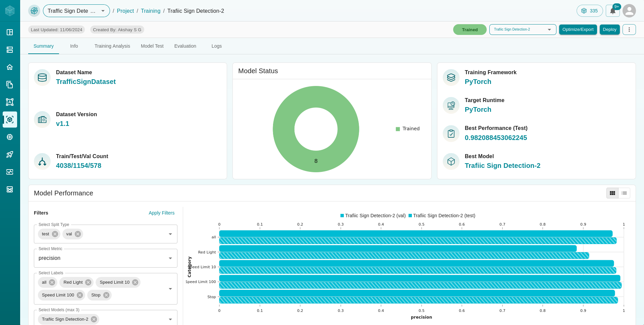Screen dimensions: 644x325
Task: Switch to grid view in Model Performance
Action: [x=612, y=193]
